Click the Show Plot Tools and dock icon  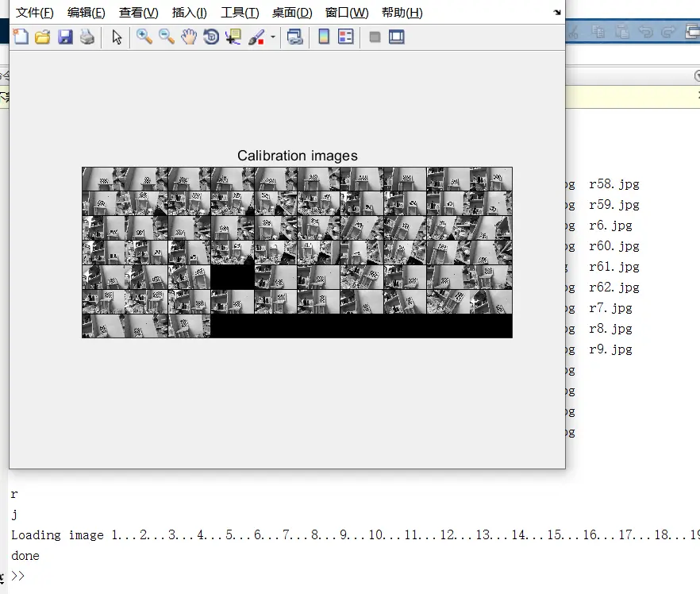click(397, 37)
